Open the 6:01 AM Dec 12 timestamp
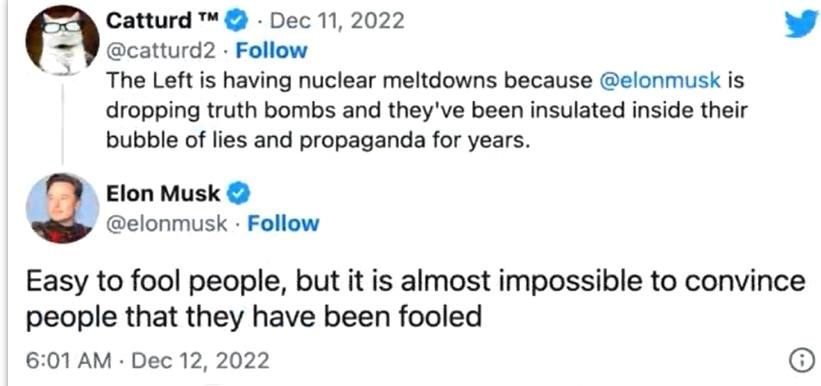Screen dimensions: 821x386 click(148, 361)
